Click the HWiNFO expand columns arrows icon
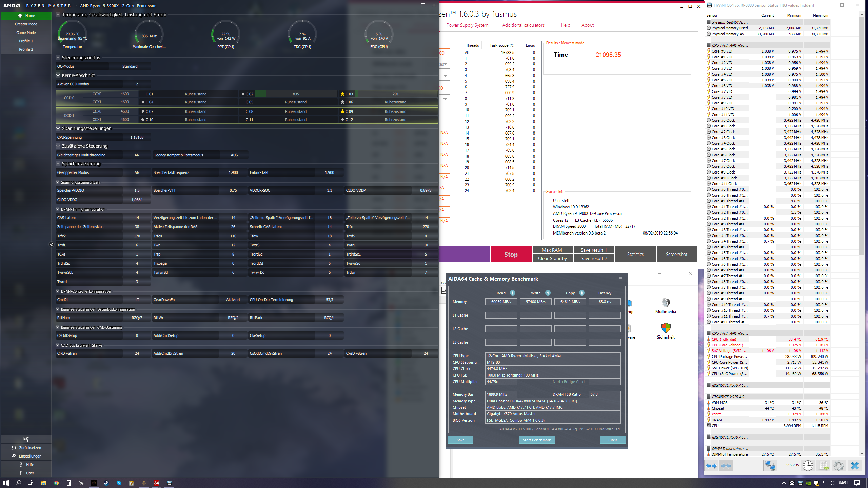868x488 pixels. 711,466
